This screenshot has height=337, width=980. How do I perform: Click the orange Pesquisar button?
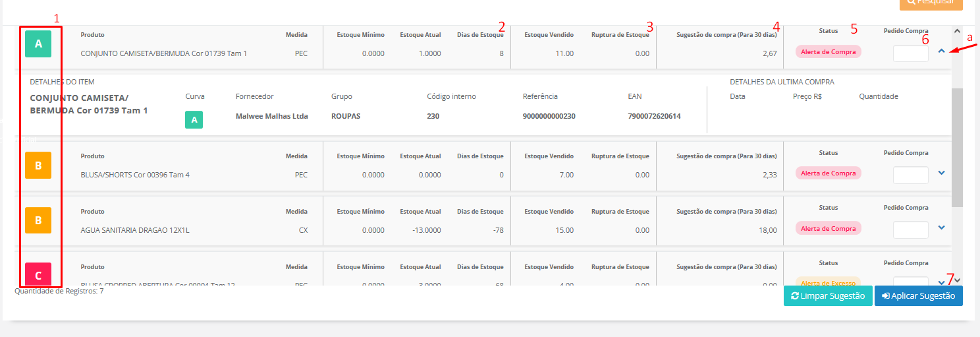pyautogui.click(x=931, y=3)
